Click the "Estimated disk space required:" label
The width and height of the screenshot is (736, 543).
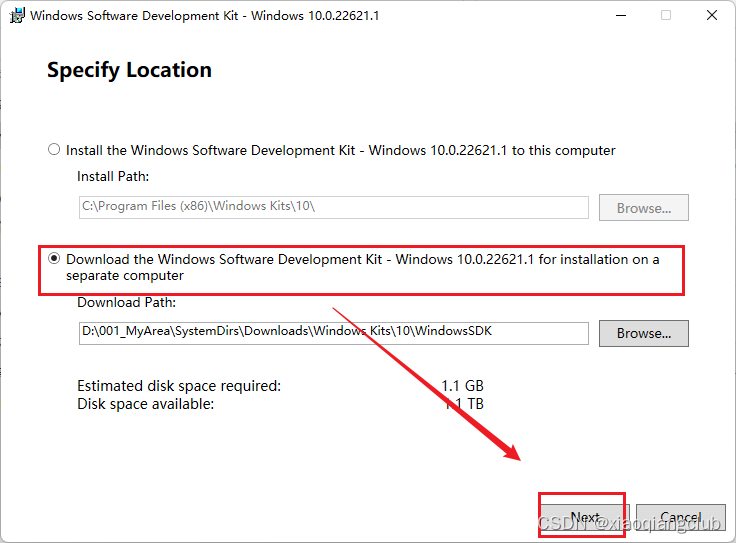pyautogui.click(x=179, y=386)
